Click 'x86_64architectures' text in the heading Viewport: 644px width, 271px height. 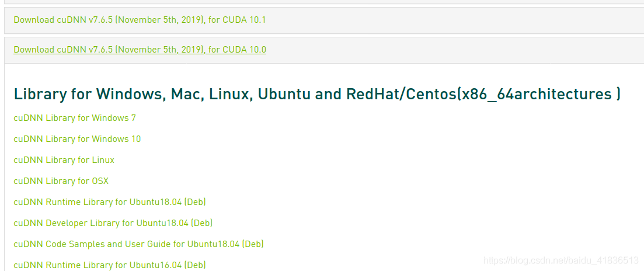point(536,94)
